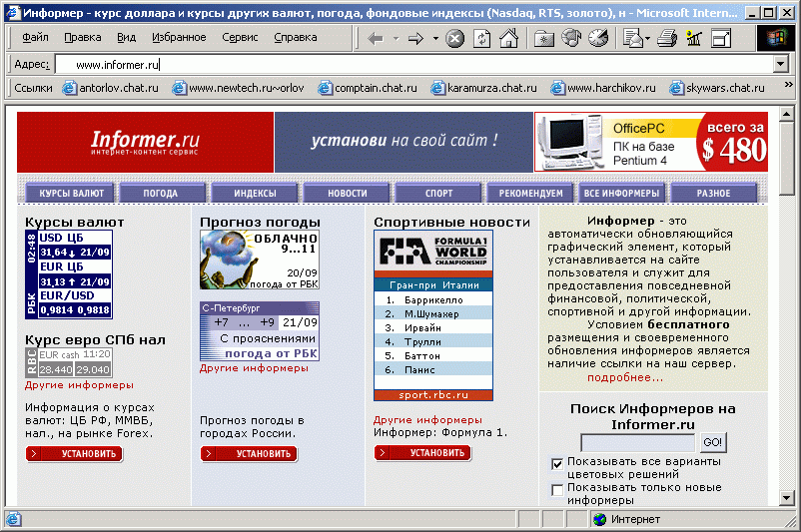
Task: Click the OfficePC advertisement banner
Action: pos(651,142)
